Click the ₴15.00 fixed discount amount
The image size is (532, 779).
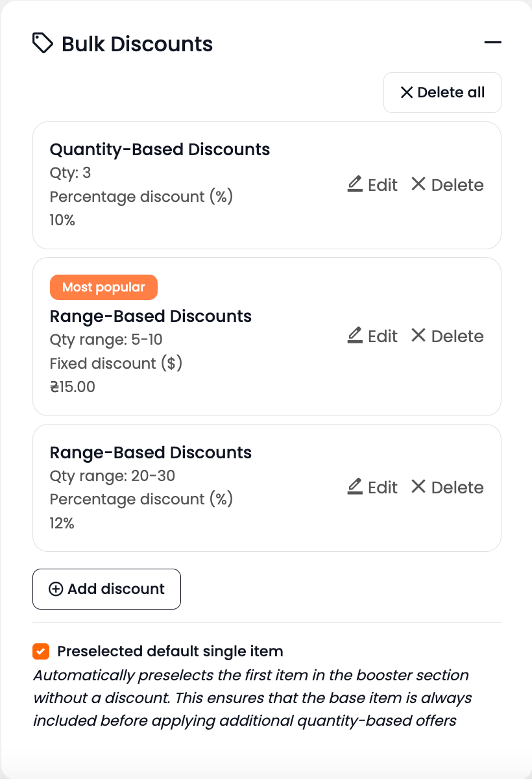[x=73, y=387]
